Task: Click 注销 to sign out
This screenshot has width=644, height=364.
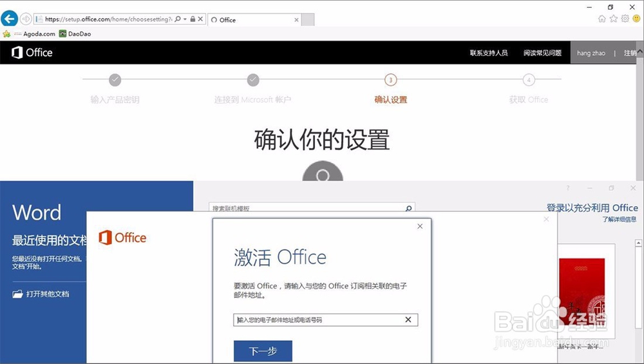Action: (x=630, y=53)
